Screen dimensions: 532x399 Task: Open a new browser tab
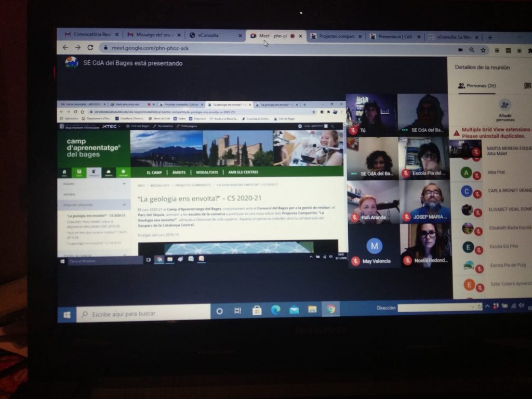coord(489,37)
